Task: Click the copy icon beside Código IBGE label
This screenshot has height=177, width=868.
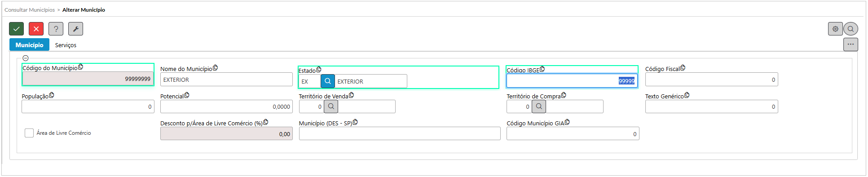Action: 542,69
